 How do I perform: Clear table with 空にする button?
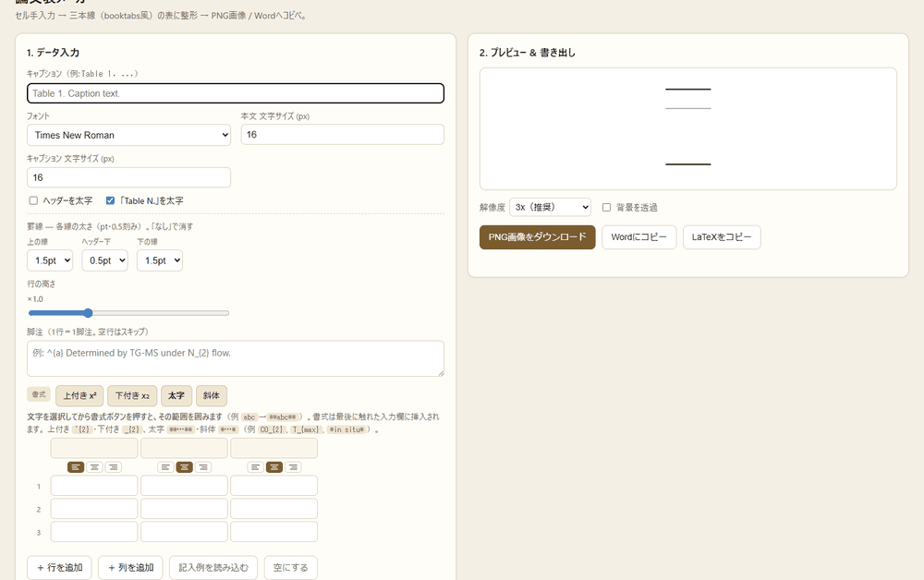point(290,568)
